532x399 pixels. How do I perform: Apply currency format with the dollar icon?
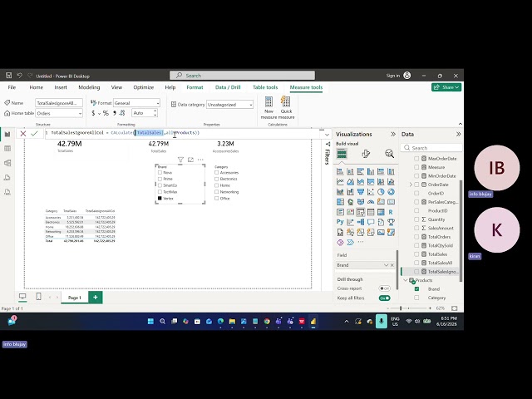click(x=93, y=113)
